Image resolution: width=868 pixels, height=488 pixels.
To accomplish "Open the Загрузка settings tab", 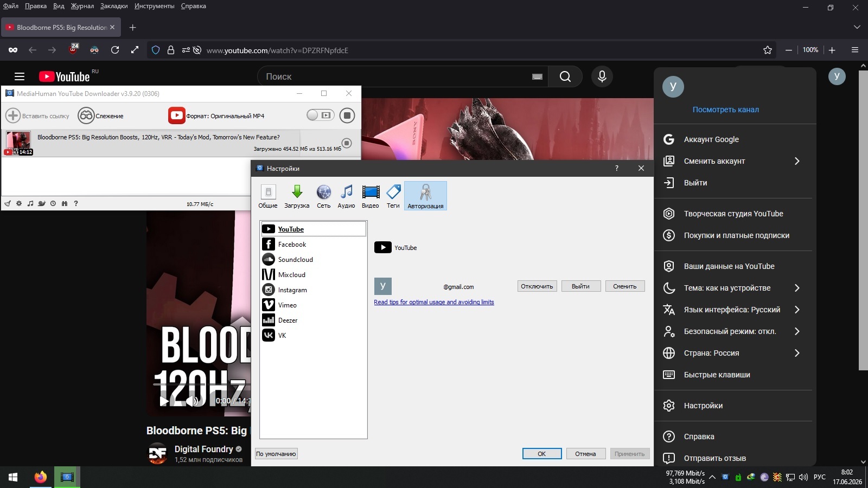I will pos(297,196).
